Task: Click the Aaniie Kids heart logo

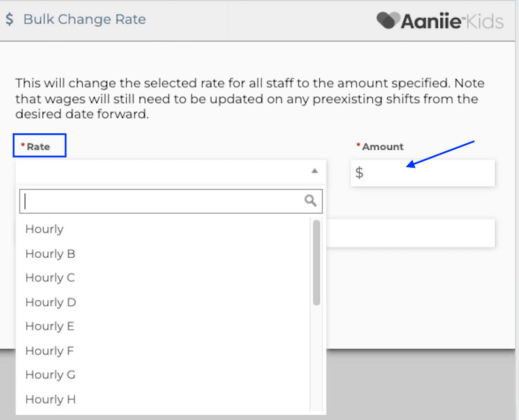Action: (388, 20)
